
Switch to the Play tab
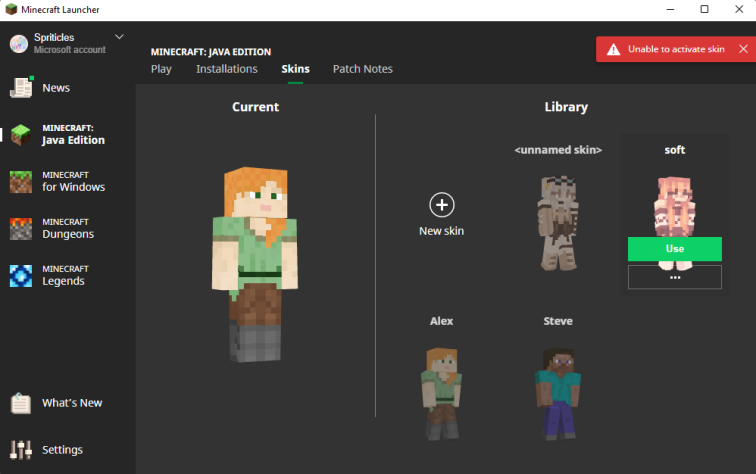[161, 69]
